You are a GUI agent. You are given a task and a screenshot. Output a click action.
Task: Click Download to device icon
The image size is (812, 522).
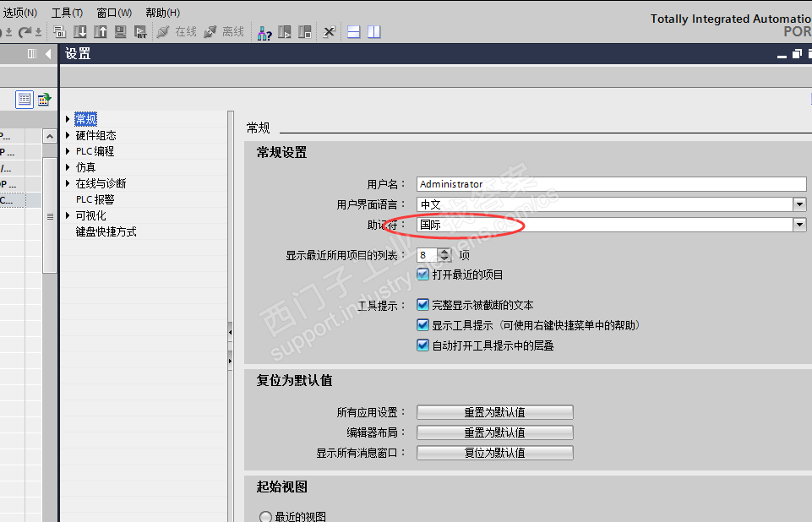(79, 32)
